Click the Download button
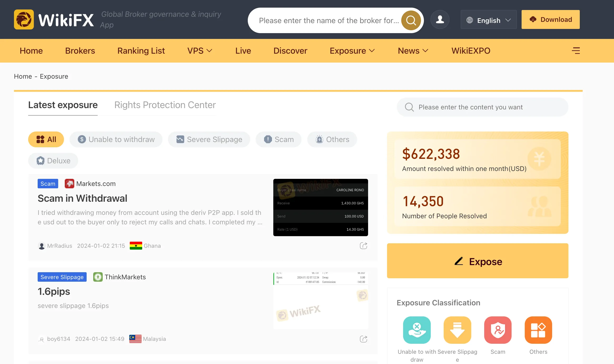Screen dimensions: 614x364 551,19
